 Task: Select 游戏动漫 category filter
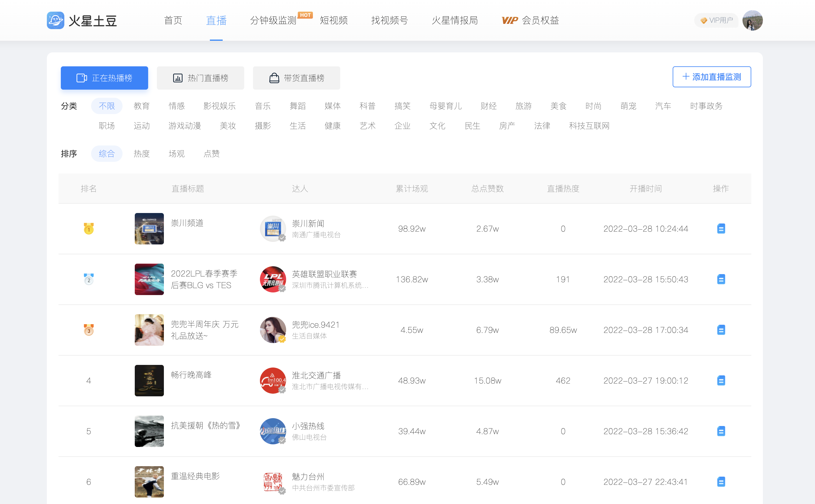point(185,126)
